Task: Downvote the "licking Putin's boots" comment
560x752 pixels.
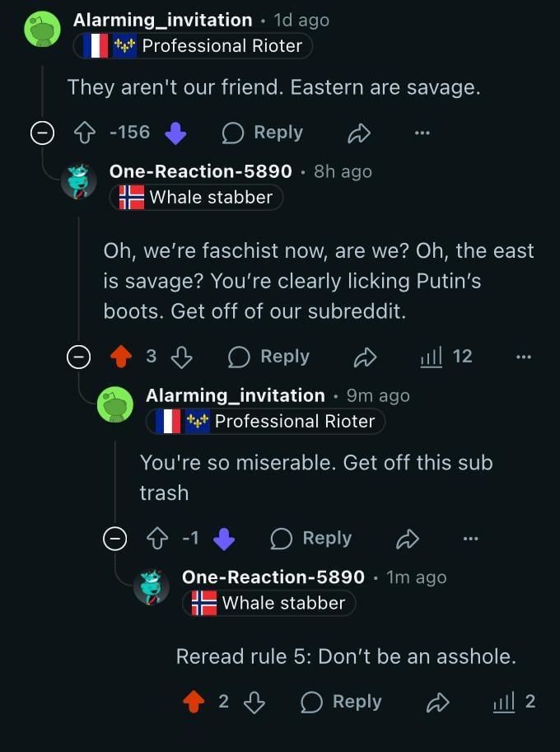Action: pyautogui.click(x=181, y=356)
